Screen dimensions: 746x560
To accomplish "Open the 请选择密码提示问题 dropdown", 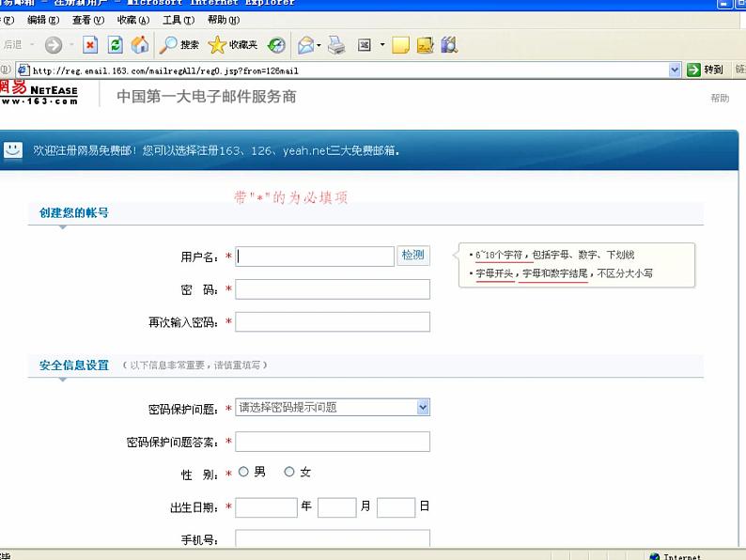I will [x=333, y=407].
